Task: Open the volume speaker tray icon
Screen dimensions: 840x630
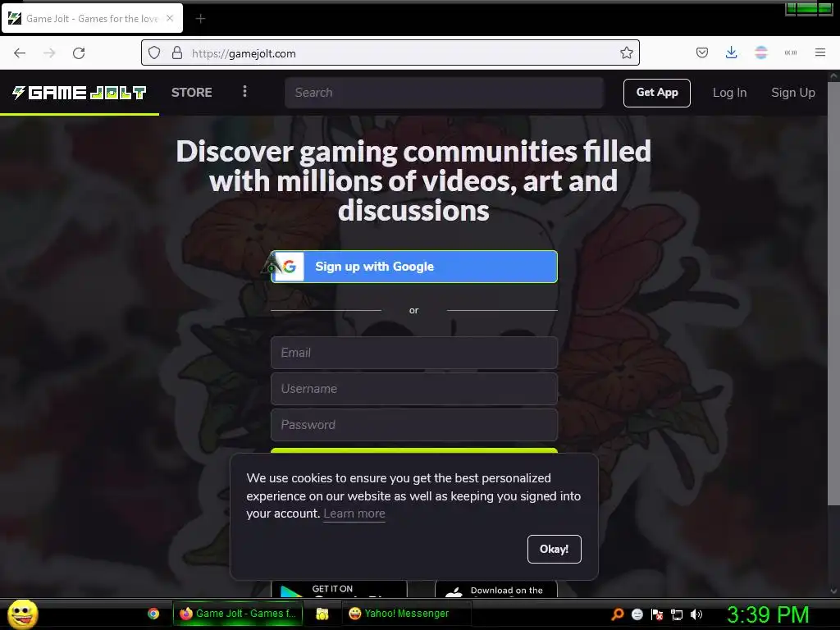Action: (696, 614)
